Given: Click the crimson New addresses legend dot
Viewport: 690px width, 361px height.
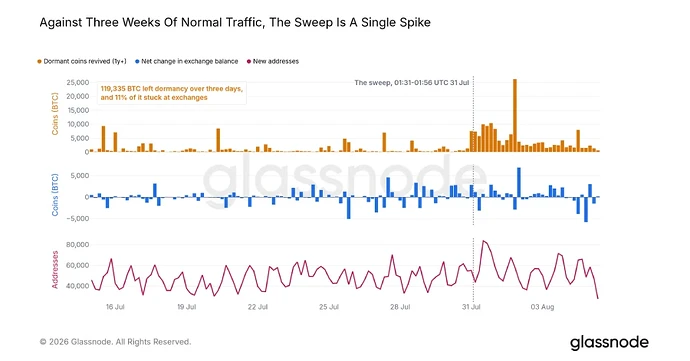Looking at the screenshot, I should click(x=249, y=62).
